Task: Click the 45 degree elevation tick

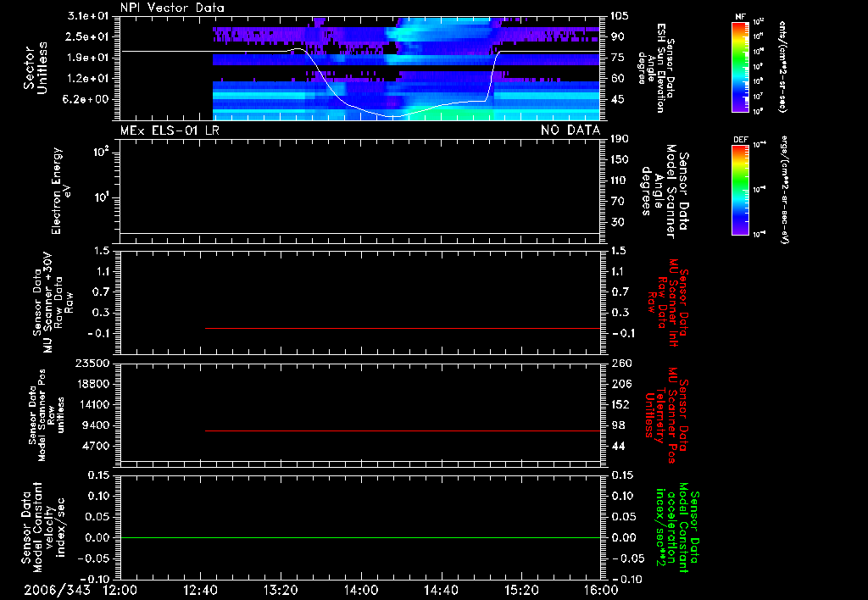Action: (617, 100)
